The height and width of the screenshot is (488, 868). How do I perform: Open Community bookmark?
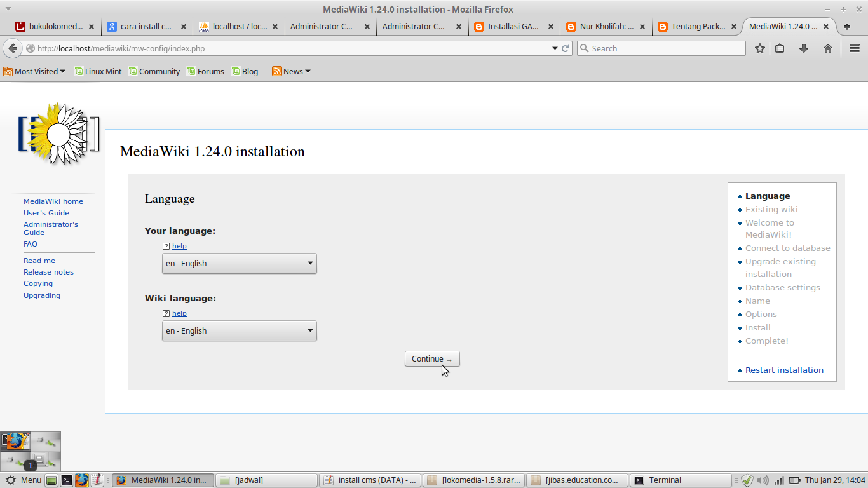tap(154, 71)
